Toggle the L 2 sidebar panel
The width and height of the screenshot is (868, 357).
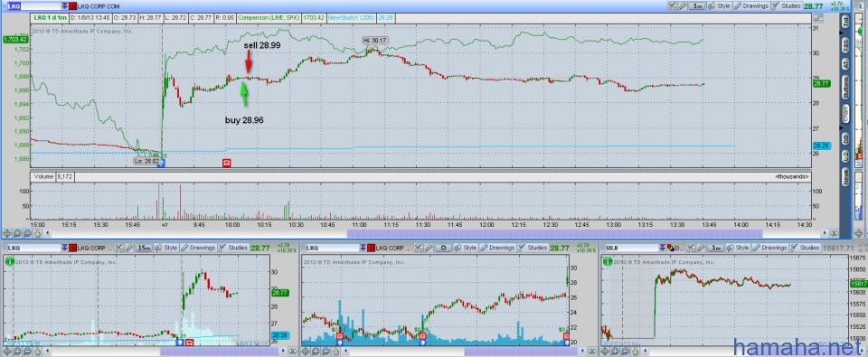(846, 156)
